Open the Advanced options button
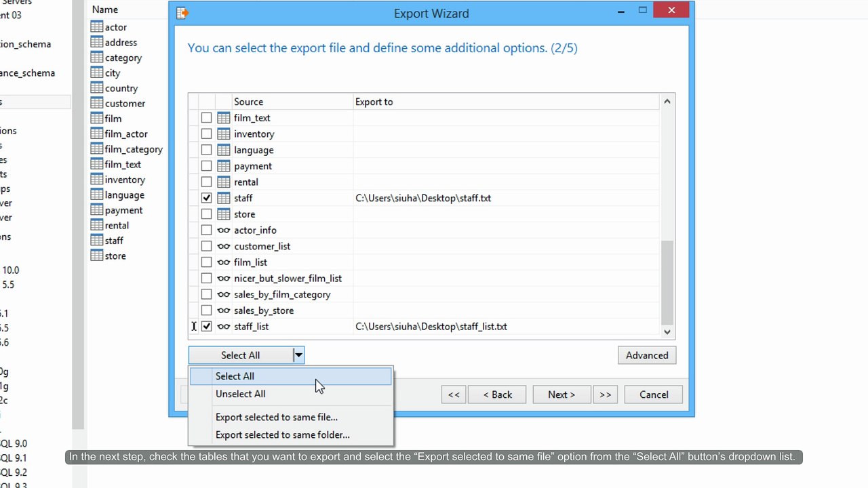The width and height of the screenshot is (868, 488). coord(647,355)
